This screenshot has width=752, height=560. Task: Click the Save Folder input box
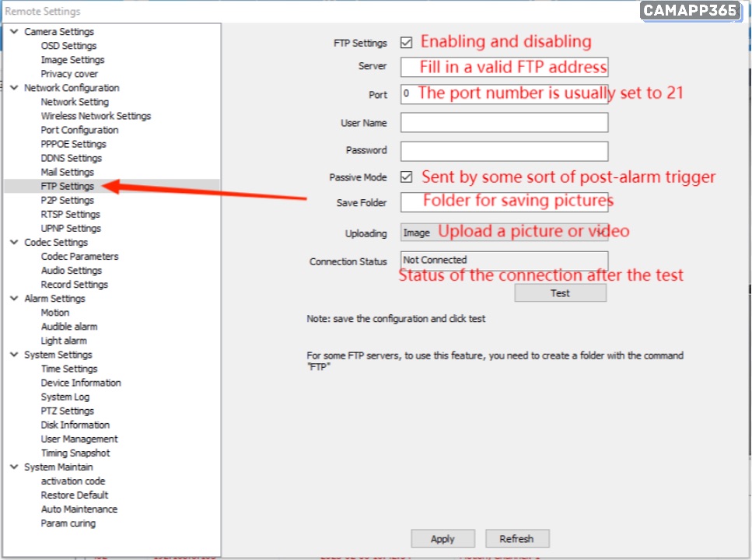(504, 202)
